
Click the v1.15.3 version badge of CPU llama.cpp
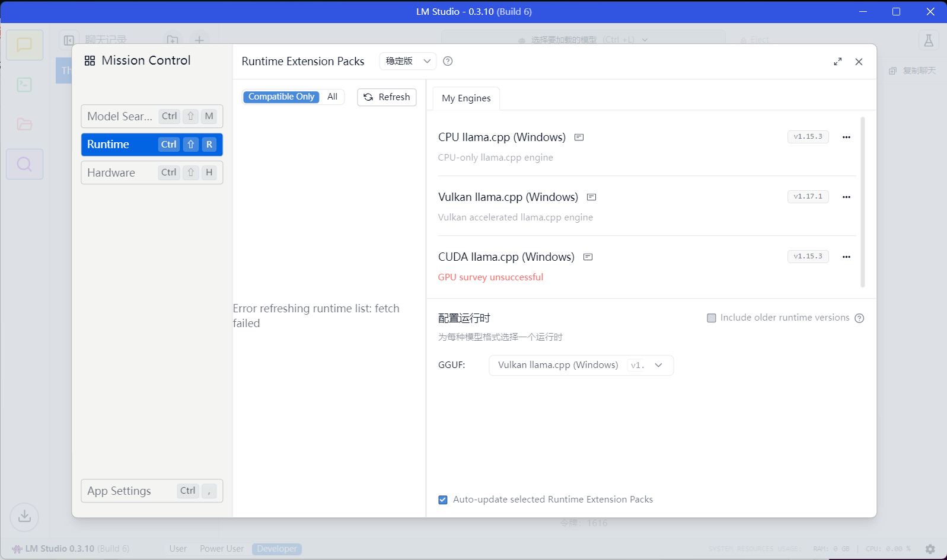pyautogui.click(x=808, y=137)
